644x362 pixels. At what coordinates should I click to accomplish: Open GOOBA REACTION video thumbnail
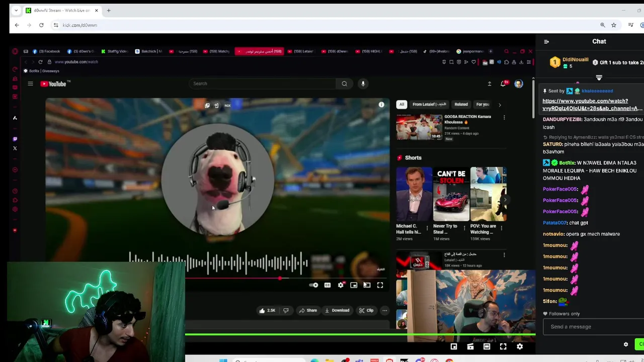pyautogui.click(x=419, y=127)
